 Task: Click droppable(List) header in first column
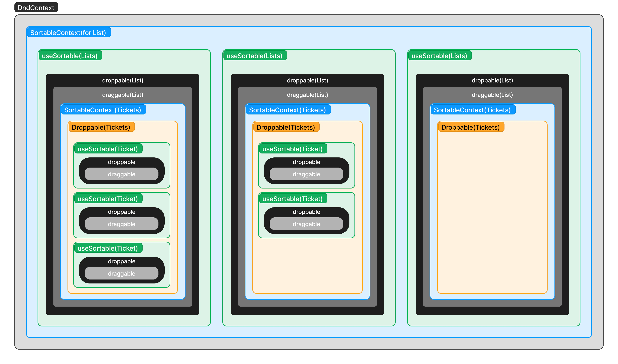click(123, 81)
